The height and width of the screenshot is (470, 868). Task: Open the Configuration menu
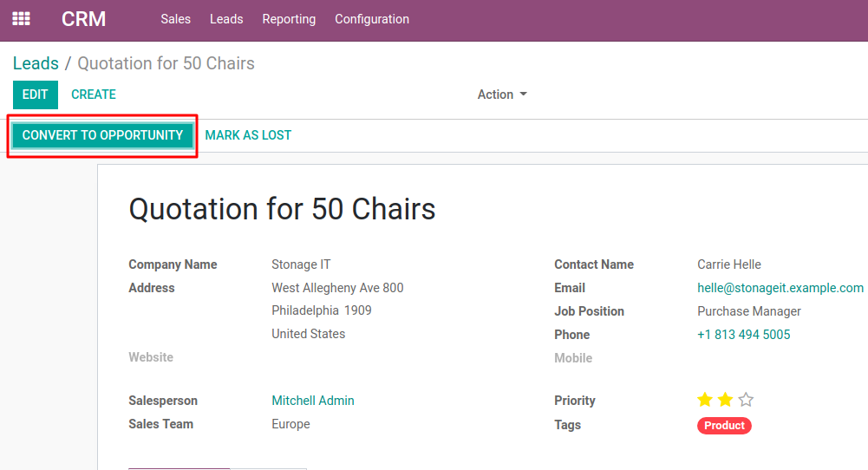[372, 19]
